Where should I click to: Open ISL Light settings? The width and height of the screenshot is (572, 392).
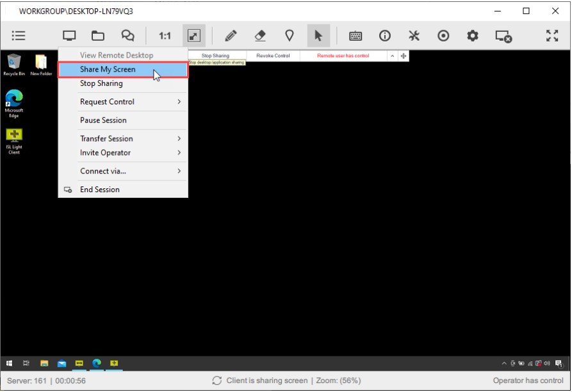(473, 35)
